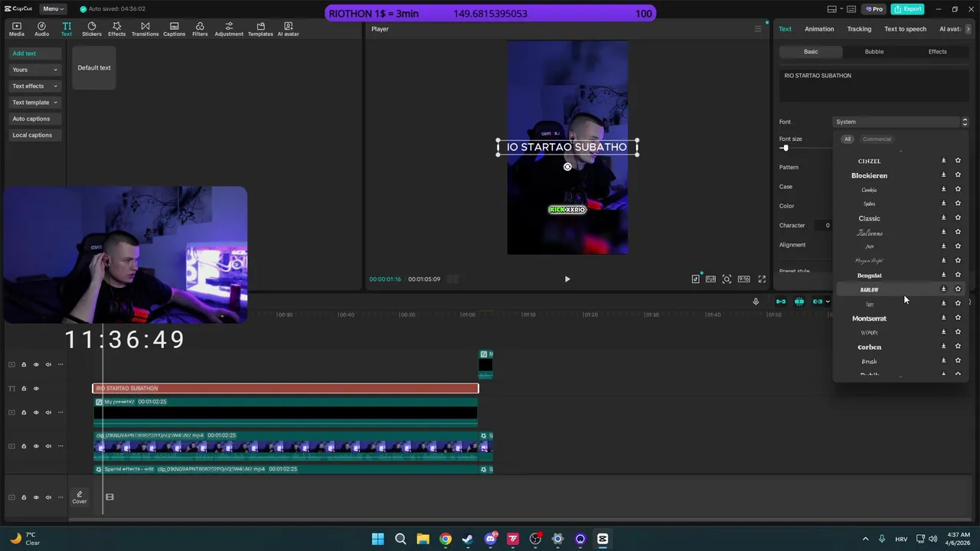Viewport: 980px width, 551px height.
Task: Adjust the Font size slider handle
Action: pos(785,148)
